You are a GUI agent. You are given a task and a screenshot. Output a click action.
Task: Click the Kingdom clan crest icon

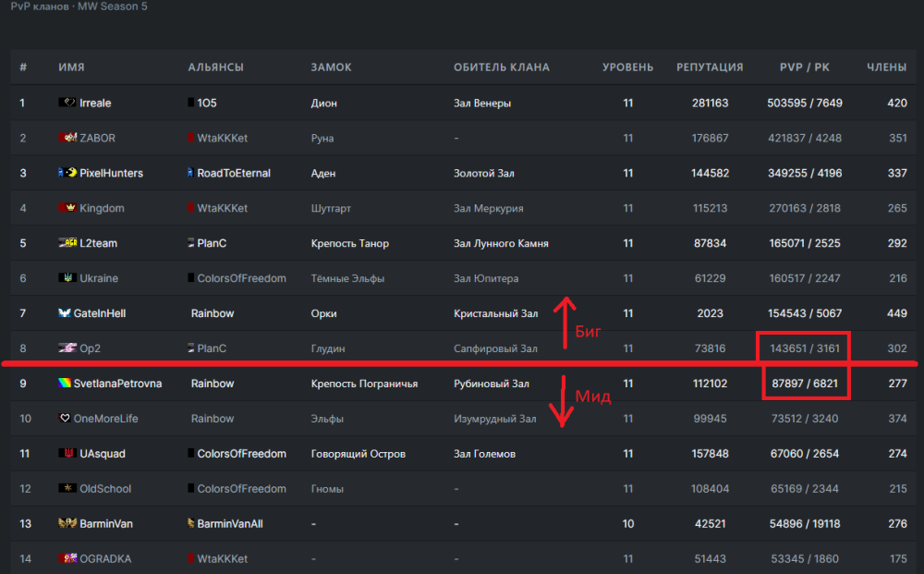(x=67, y=208)
